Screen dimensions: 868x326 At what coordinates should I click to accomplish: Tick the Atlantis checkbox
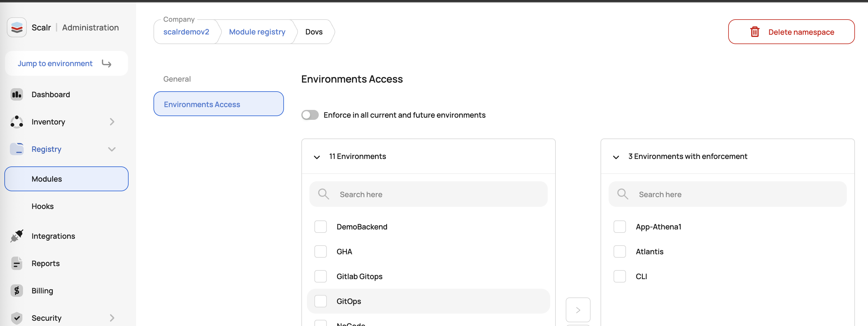tap(620, 251)
